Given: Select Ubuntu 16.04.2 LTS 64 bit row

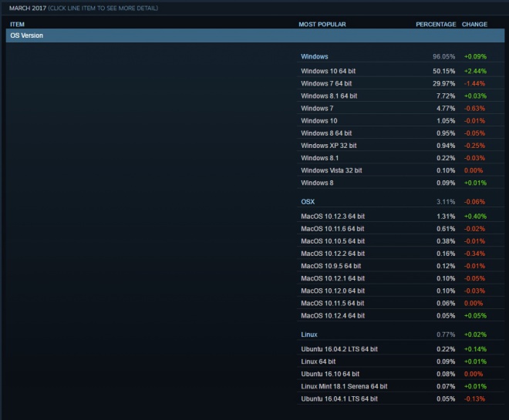Looking at the screenshot, I should point(400,349).
